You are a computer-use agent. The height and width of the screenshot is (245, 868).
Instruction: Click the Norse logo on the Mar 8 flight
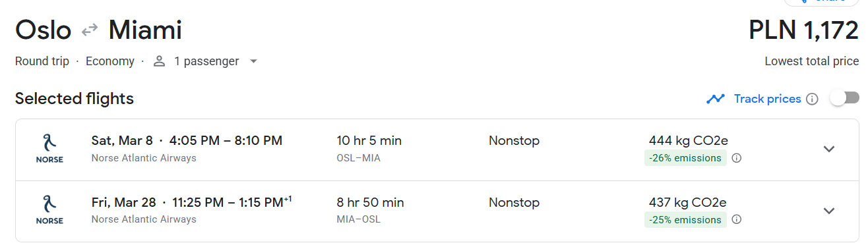[x=49, y=149]
